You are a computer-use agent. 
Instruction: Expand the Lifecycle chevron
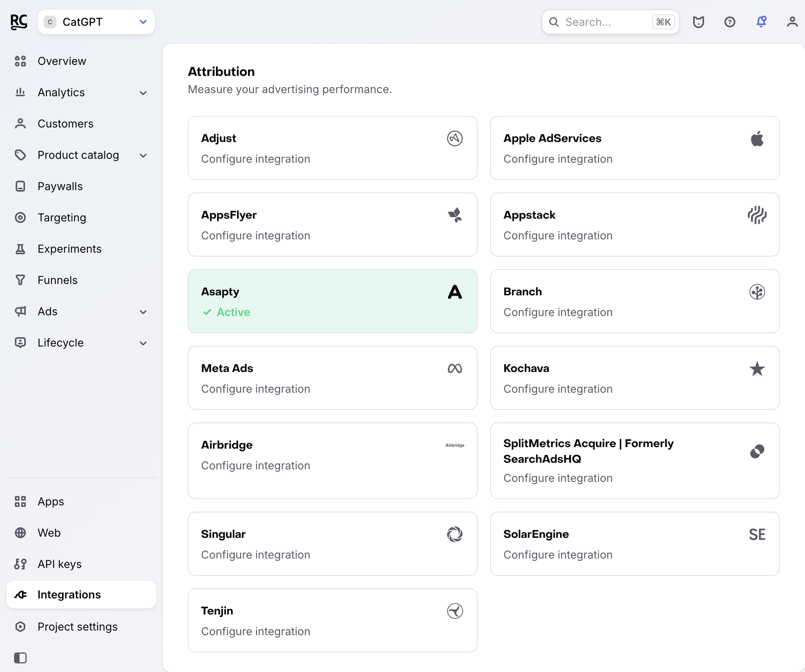point(143,343)
